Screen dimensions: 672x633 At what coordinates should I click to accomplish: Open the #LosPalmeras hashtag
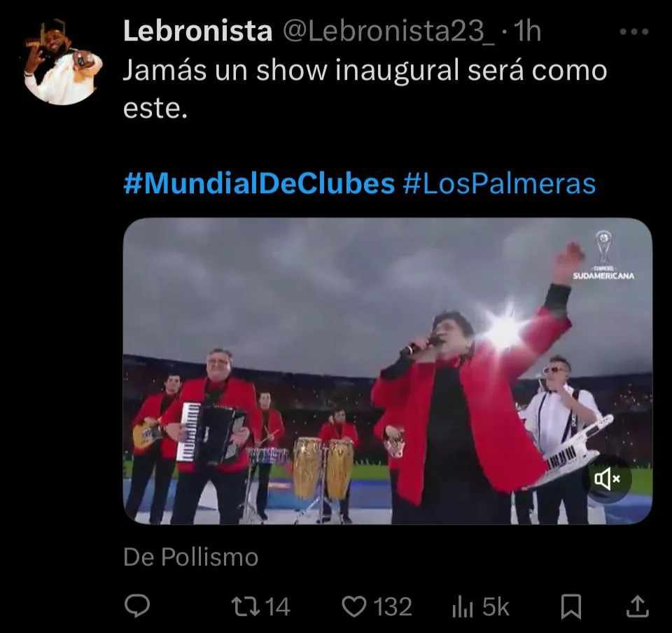click(x=499, y=184)
